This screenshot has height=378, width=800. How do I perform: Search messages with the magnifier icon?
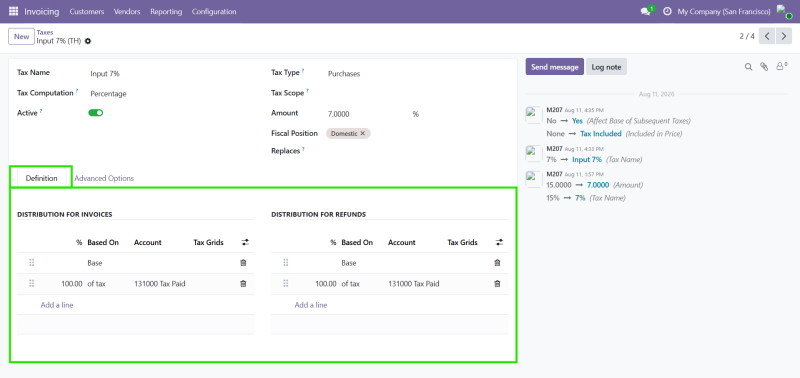[x=748, y=67]
